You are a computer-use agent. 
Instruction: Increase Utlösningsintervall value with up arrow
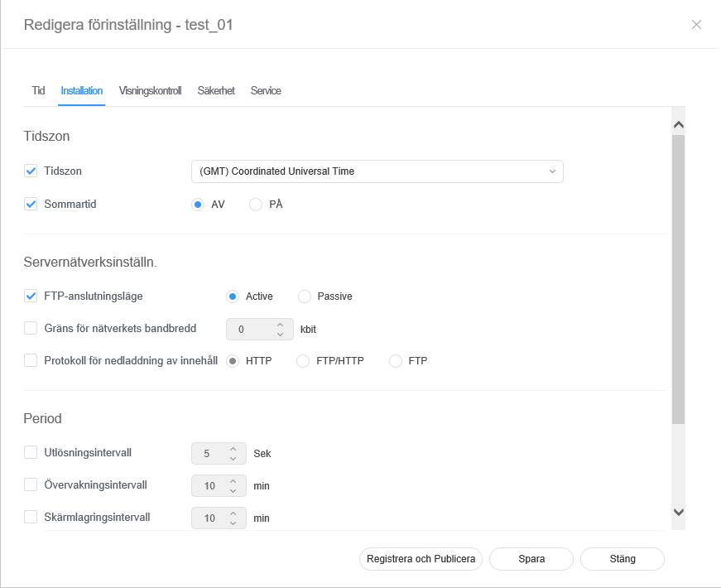(x=233, y=449)
